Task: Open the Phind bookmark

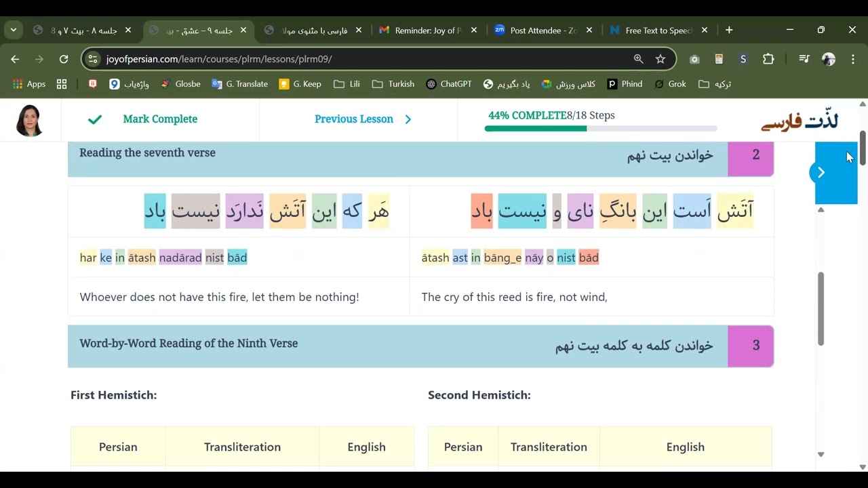Action: [625, 84]
